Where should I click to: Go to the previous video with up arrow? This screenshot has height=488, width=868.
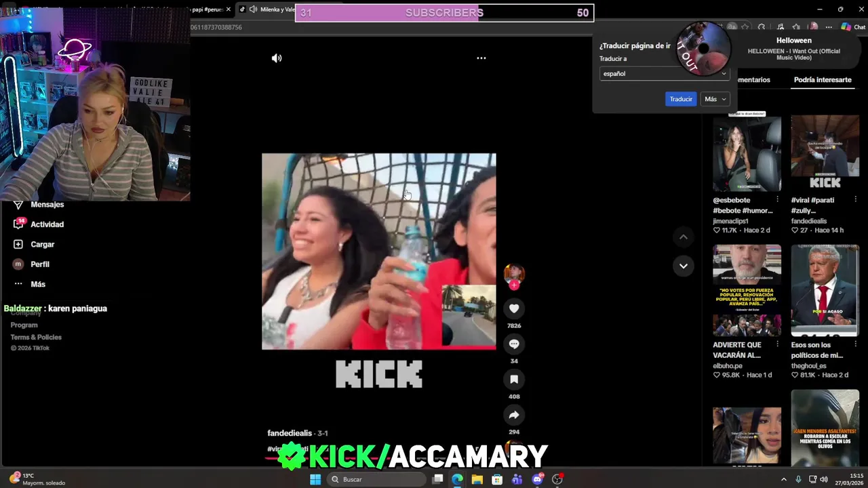[683, 237]
